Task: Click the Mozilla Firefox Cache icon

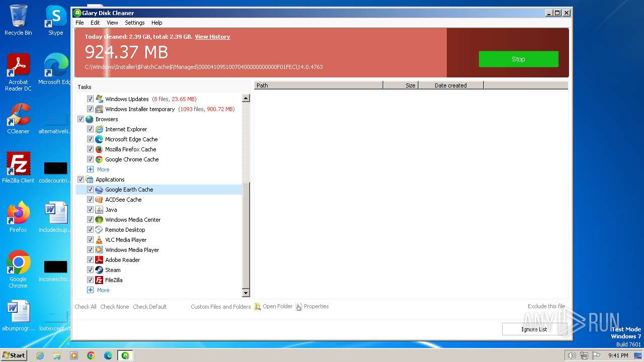Action: [99, 149]
